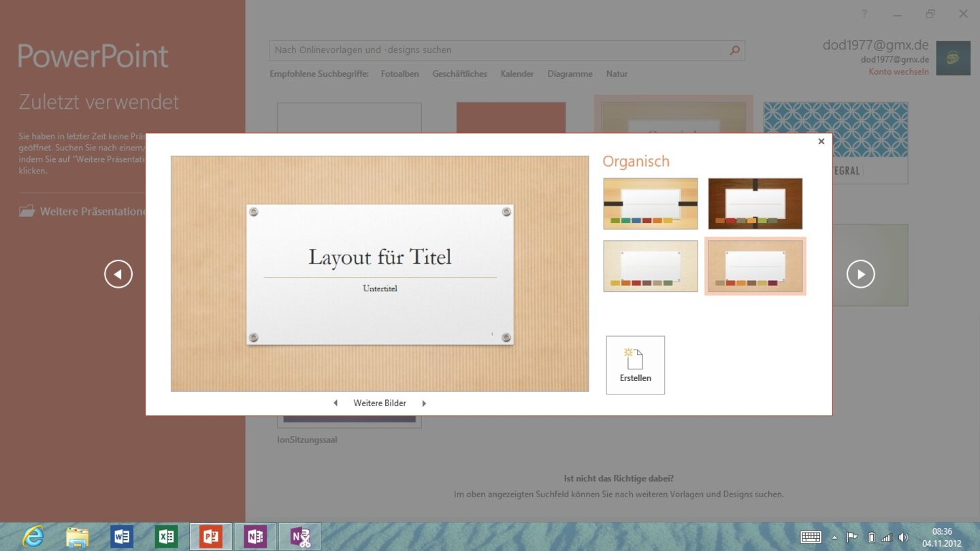The height and width of the screenshot is (551, 980).
Task: Select the highlighted kraft paper variant thumbnail
Action: coord(755,266)
